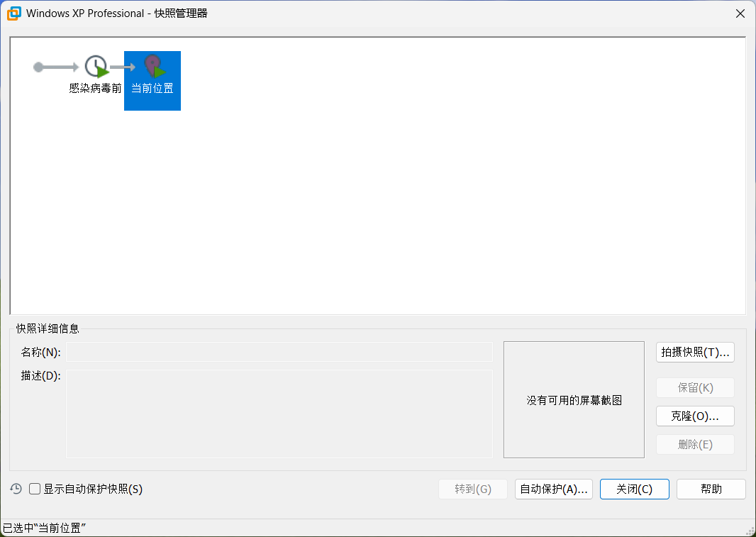This screenshot has height=537, width=756.
Task: Click the auto-protect history clock icon
Action: coord(16,489)
